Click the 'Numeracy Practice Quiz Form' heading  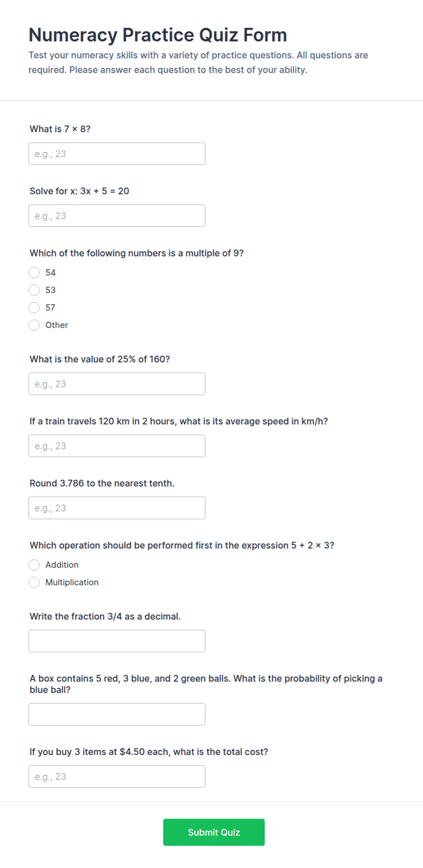click(x=158, y=35)
